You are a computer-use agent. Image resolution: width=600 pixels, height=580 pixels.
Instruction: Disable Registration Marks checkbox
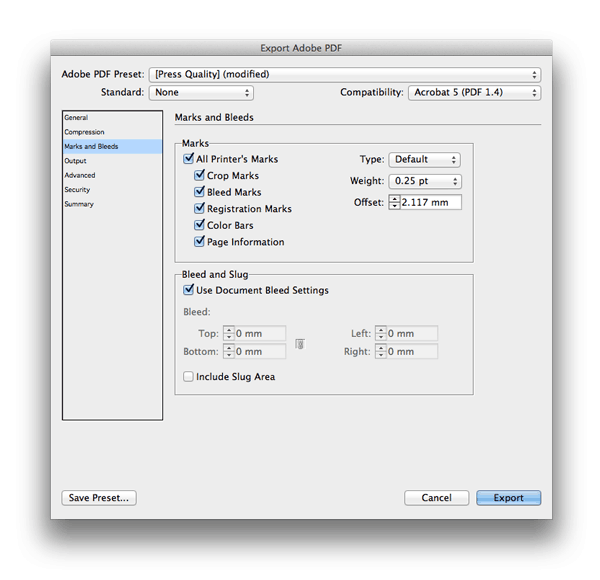[x=199, y=208]
